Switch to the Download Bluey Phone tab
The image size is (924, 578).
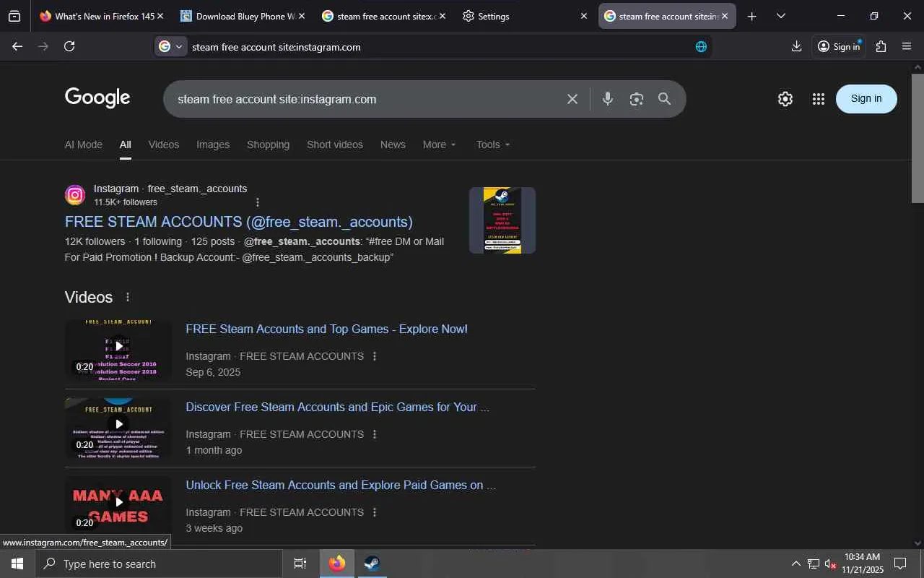242,16
